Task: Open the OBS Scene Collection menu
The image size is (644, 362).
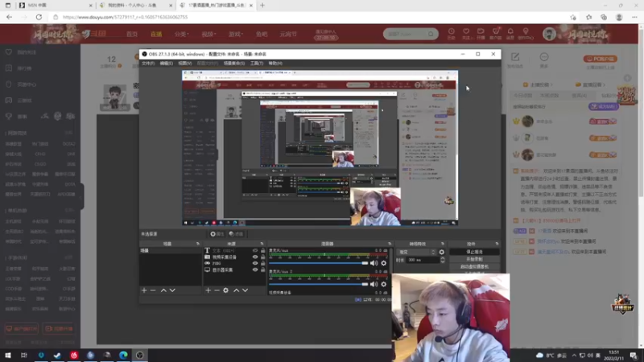Action: pos(234,64)
